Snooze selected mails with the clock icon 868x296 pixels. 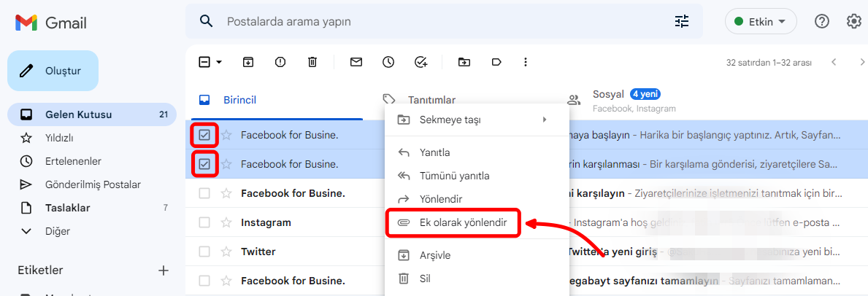click(x=388, y=62)
